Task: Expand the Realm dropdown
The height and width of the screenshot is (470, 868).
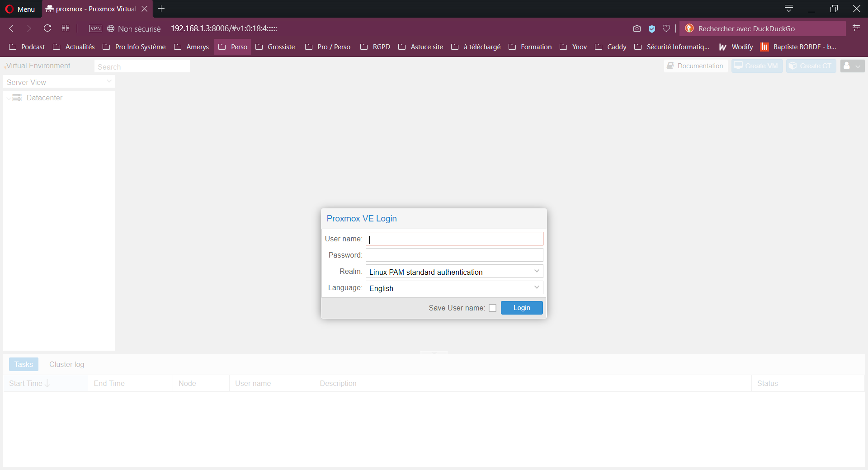Action: (x=537, y=272)
